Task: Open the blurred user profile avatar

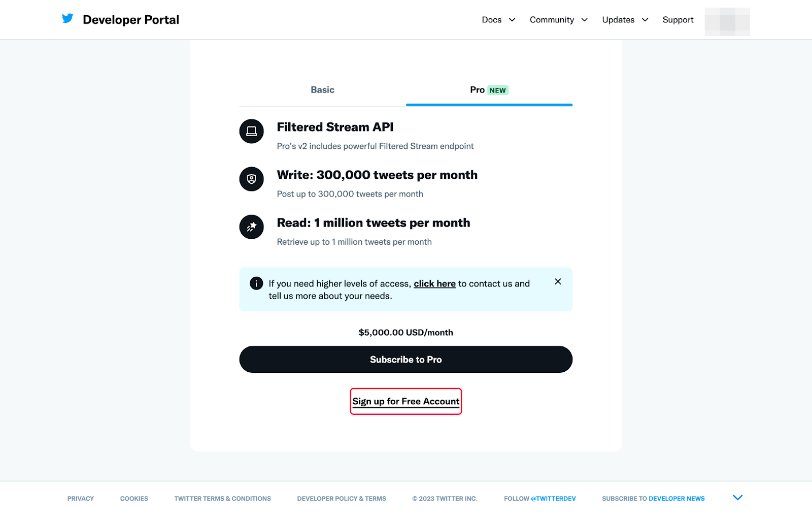Action: coord(727,22)
